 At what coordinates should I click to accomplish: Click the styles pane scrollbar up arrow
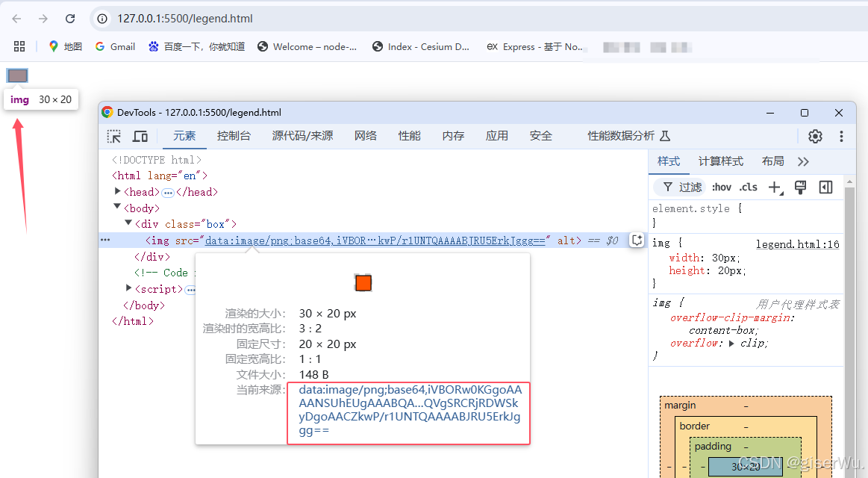click(850, 181)
